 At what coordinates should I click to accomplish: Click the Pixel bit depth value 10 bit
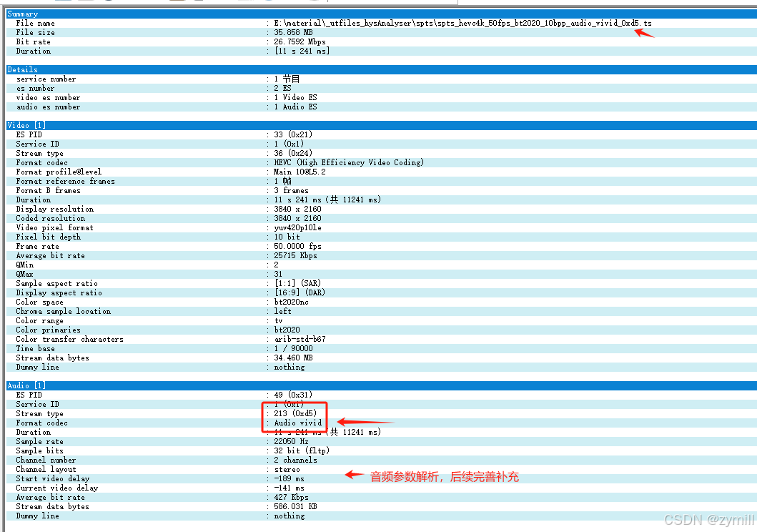click(287, 237)
